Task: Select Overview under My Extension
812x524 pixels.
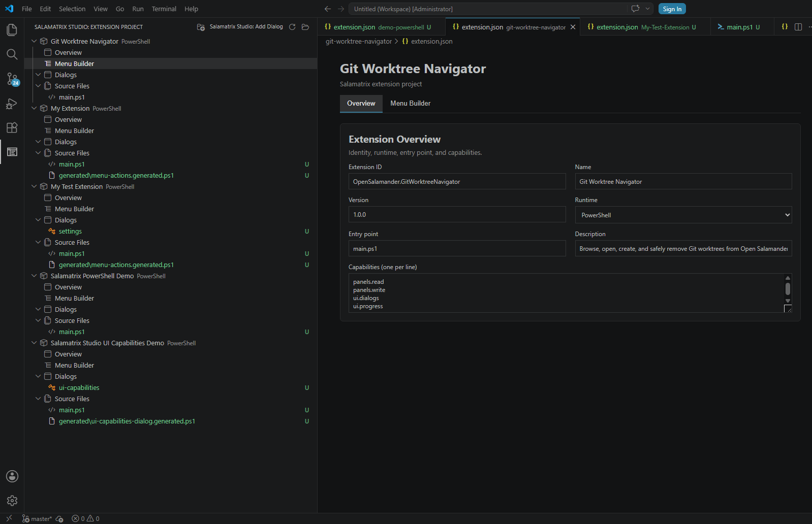Action: click(171, 119)
